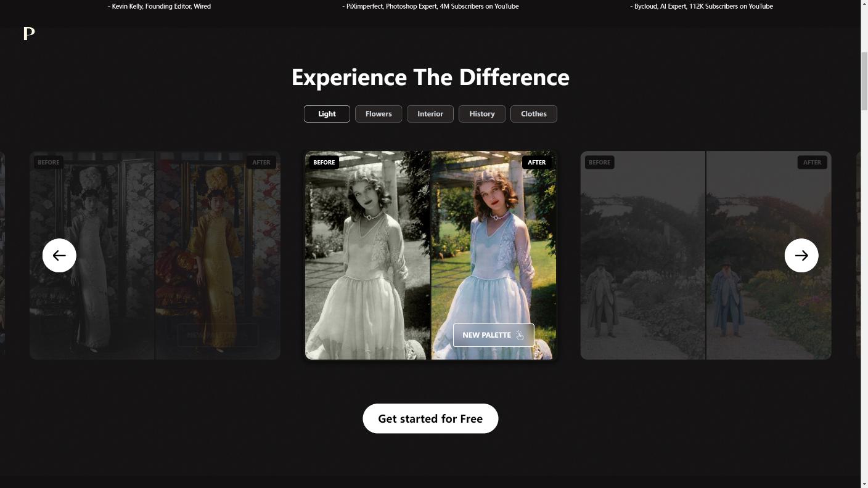Advance carousel with right arrow button
The width and height of the screenshot is (868, 488).
click(x=801, y=255)
